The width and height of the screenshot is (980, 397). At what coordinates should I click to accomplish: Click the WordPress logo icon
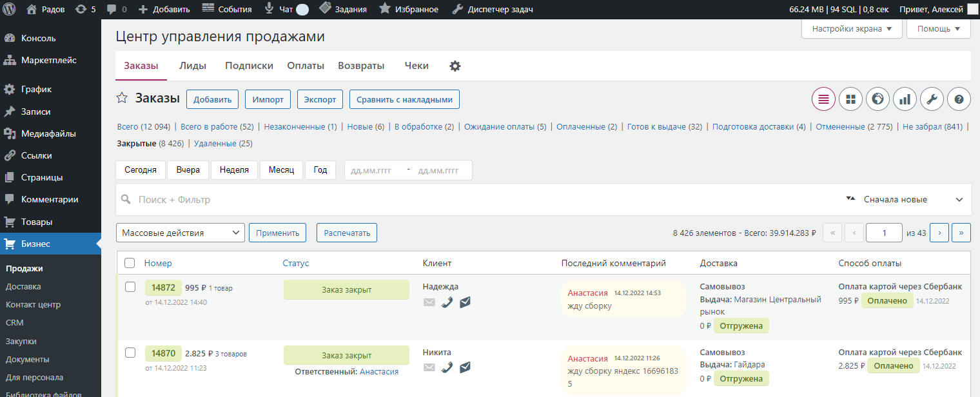(9, 9)
